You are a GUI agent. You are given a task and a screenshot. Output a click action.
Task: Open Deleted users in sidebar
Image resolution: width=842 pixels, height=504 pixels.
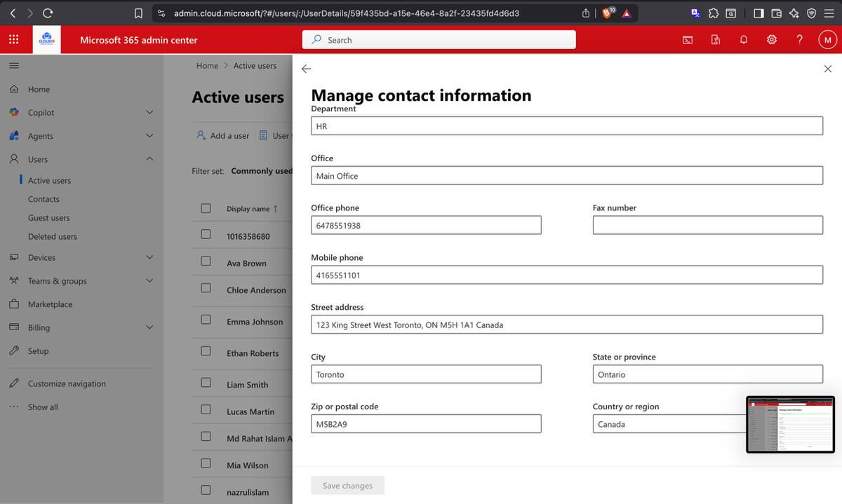53,237
